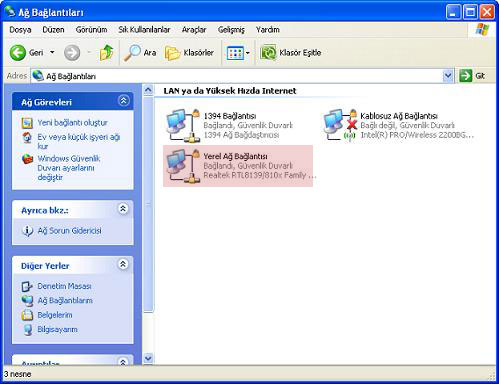Select the 1394 Bağlantısı network icon
Image resolution: width=499 pixels, height=384 pixels.
183,126
